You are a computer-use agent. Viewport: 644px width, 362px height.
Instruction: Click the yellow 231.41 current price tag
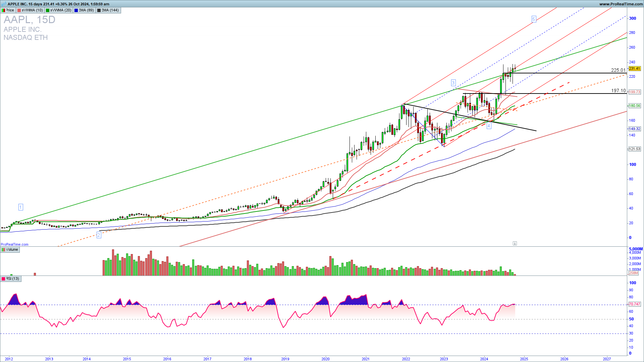[x=634, y=68]
